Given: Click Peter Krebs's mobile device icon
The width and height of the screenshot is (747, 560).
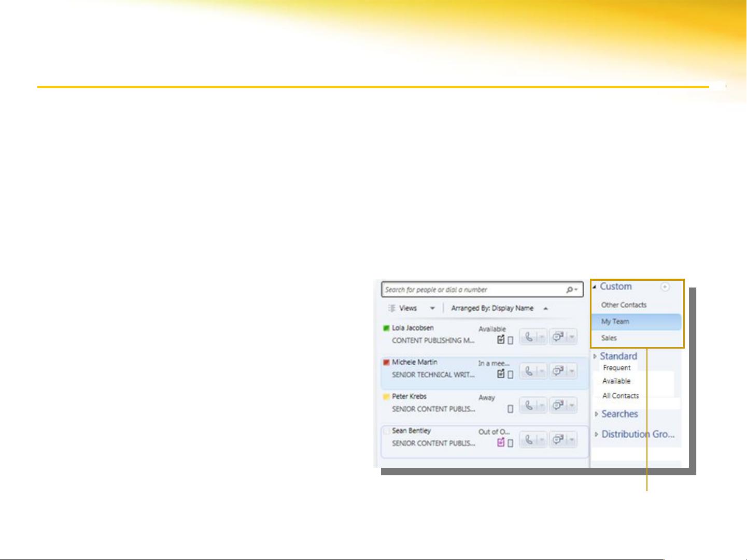Looking at the screenshot, I should coord(511,409).
